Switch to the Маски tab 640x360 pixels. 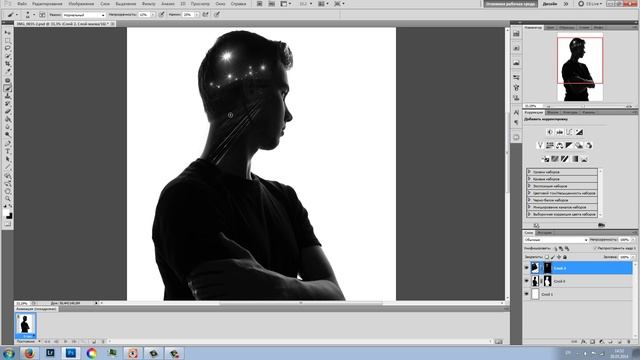(553, 112)
